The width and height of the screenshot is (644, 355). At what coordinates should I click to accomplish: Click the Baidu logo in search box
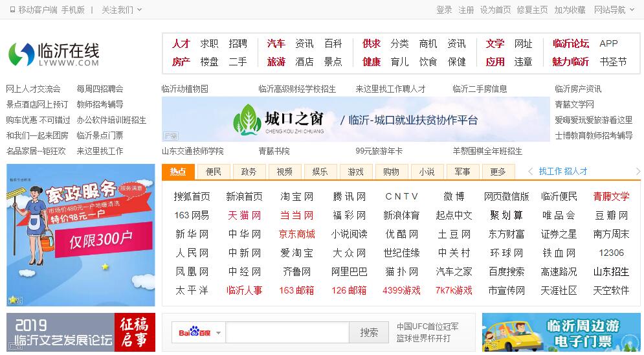(x=195, y=332)
